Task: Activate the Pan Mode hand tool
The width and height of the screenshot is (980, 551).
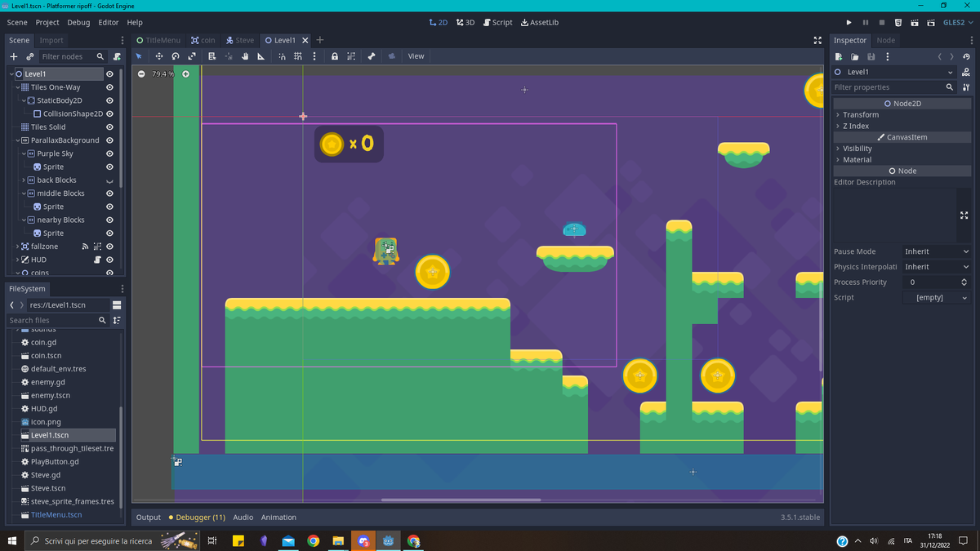Action: click(x=245, y=56)
